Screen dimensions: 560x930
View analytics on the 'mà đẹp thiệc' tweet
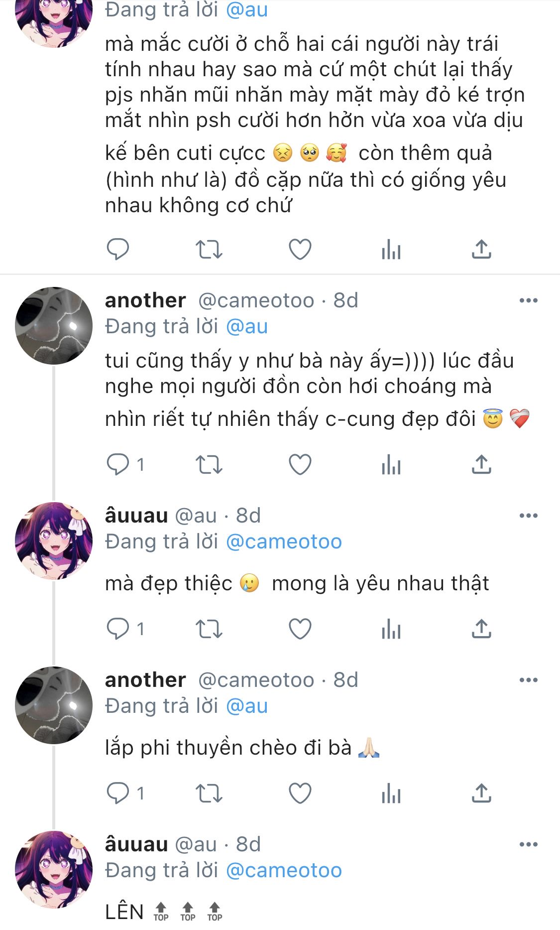391,629
